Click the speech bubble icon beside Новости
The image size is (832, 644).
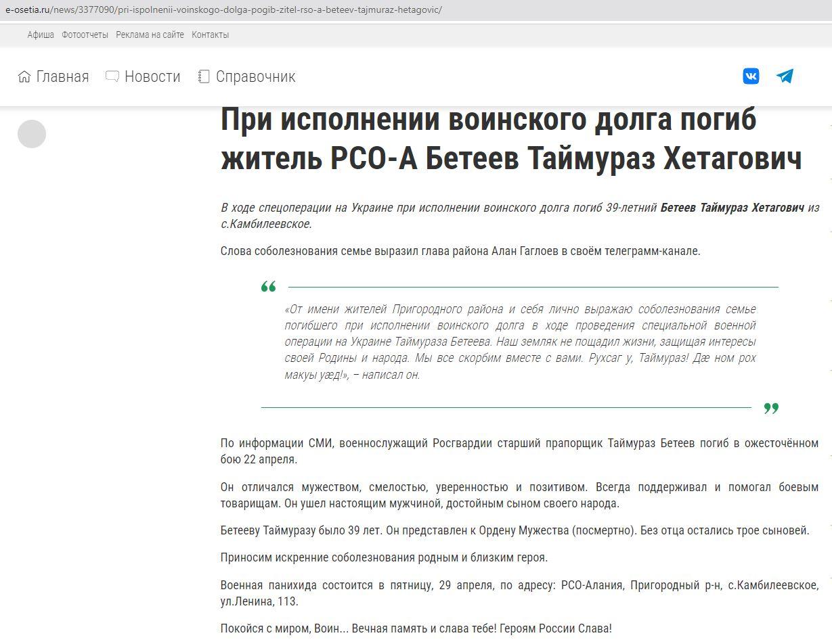pos(112,76)
